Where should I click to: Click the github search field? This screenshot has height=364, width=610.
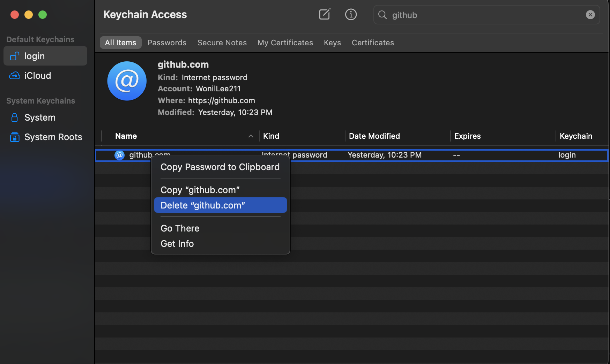point(486,15)
